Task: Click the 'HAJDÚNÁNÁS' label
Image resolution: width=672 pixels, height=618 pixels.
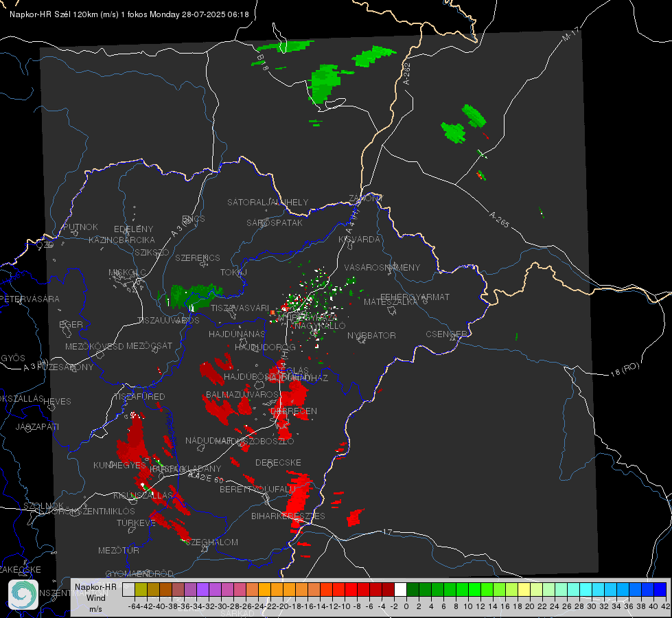Action: click(x=237, y=334)
